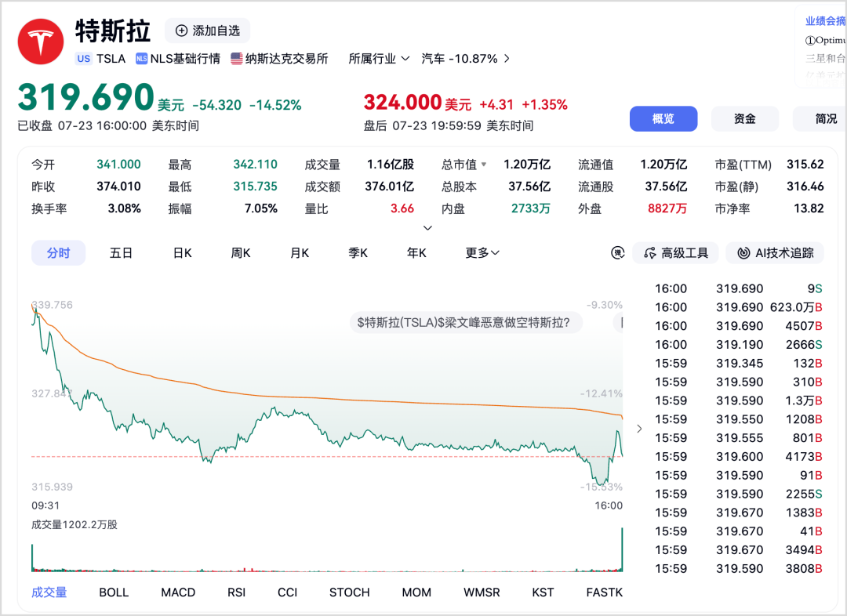The height and width of the screenshot is (616, 847).
Task: Select the RSI indicator
Action: (237, 592)
